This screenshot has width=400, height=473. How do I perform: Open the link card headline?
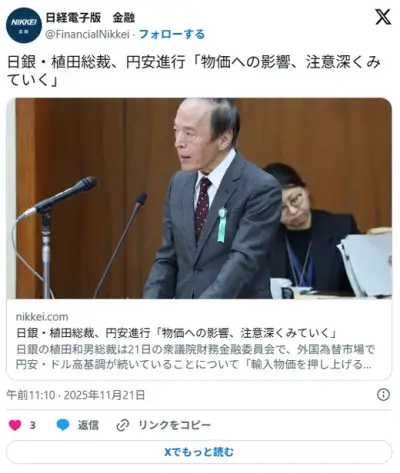[x=177, y=333]
